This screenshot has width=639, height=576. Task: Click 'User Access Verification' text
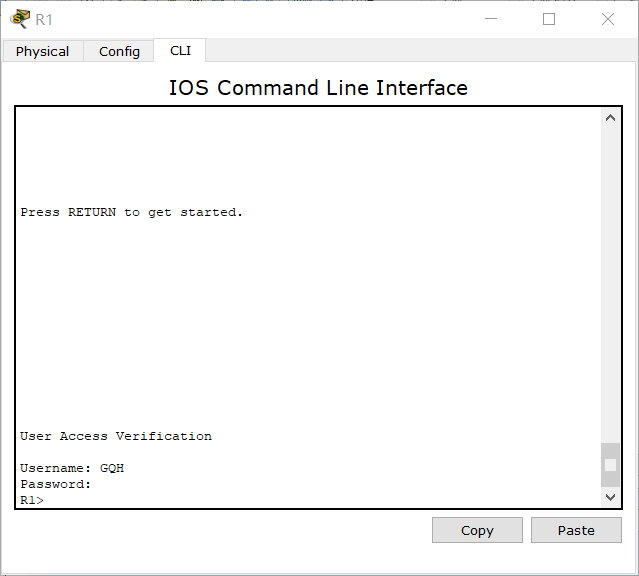click(116, 436)
